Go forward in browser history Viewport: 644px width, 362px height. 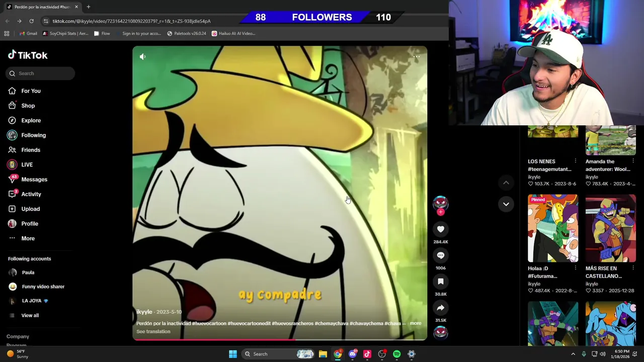tap(19, 21)
